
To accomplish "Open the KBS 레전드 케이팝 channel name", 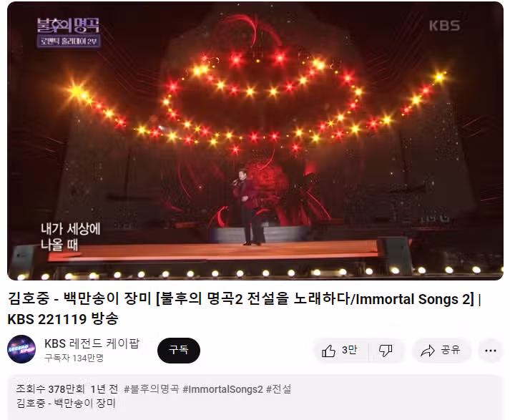I will [x=92, y=343].
